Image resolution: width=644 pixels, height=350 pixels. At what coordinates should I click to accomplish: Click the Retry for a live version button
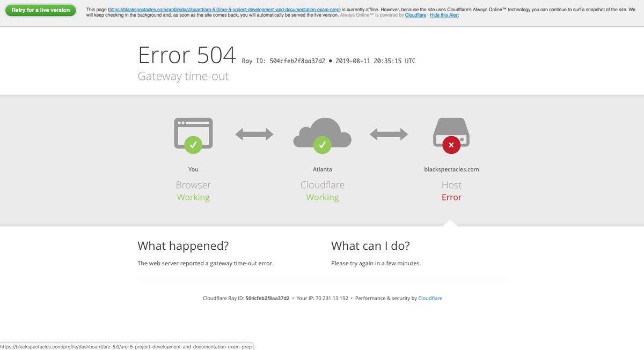[x=41, y=10]
